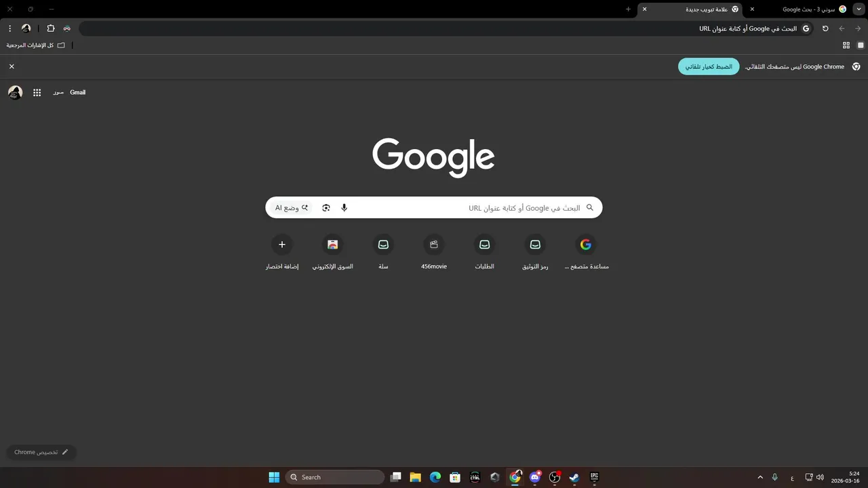Dismiss the default browser infobar
The width and height of the screenshot is (868, 488).
(12, 66)
